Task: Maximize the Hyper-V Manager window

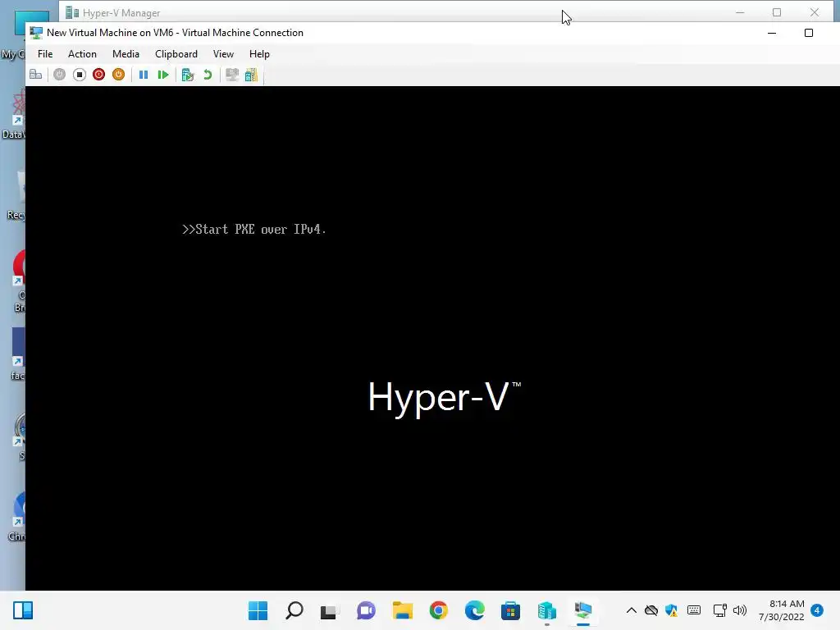Action: tap(777, 12)
